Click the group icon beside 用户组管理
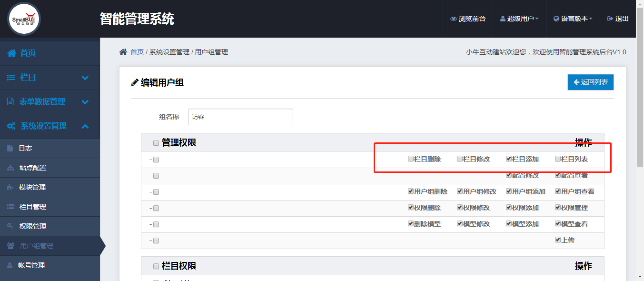This screenshot has width=644, height=281. pos(11,246)
